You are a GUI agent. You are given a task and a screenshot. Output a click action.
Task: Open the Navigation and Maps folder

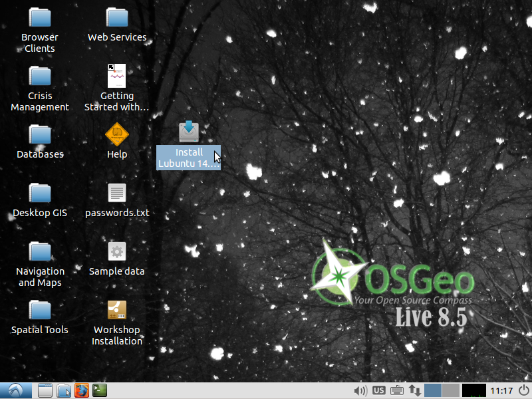(x=40, y=252)
